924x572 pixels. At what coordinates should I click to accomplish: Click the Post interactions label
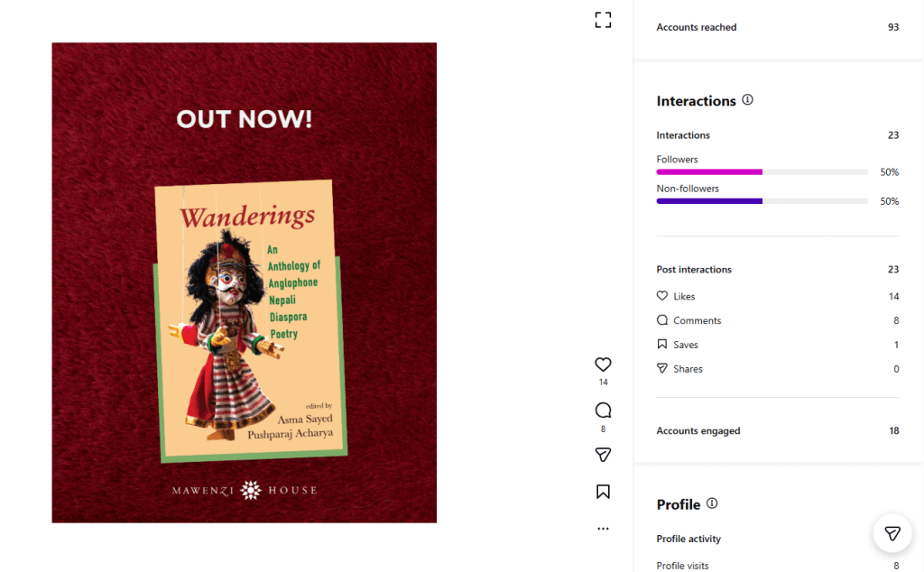tap(694, 269)
